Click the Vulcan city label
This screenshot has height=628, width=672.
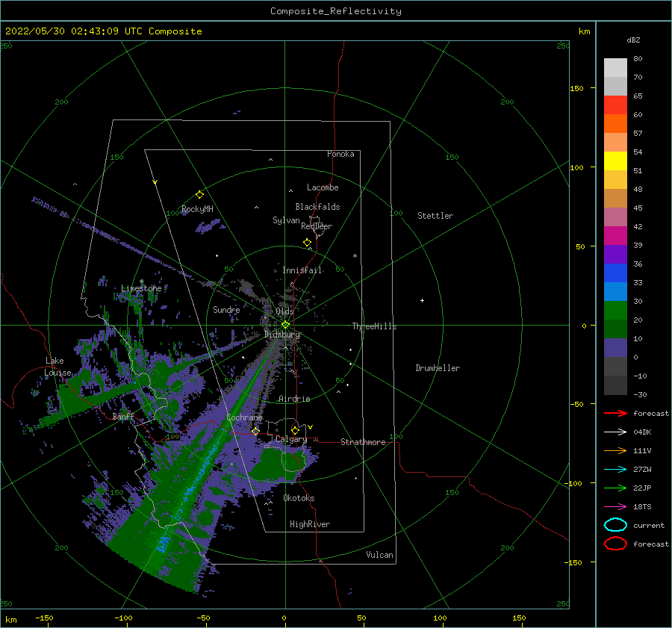[x=380, y=555]
